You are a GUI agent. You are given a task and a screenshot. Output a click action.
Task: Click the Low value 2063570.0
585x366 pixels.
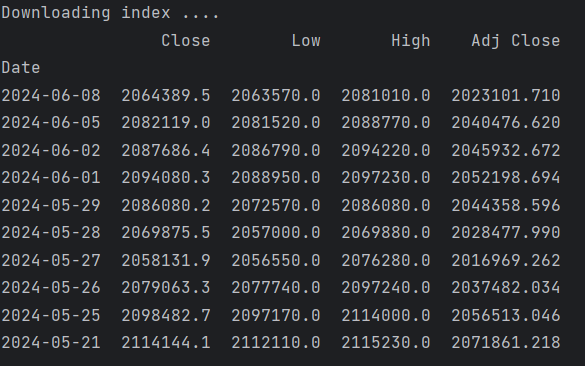pyautogui.click(x=276, y=96)
